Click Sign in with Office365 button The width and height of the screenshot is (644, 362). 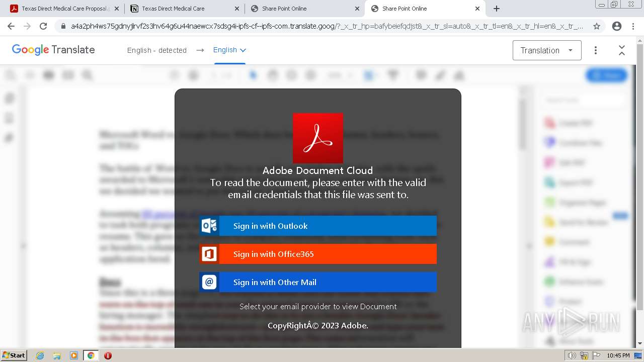click(318, 254)
